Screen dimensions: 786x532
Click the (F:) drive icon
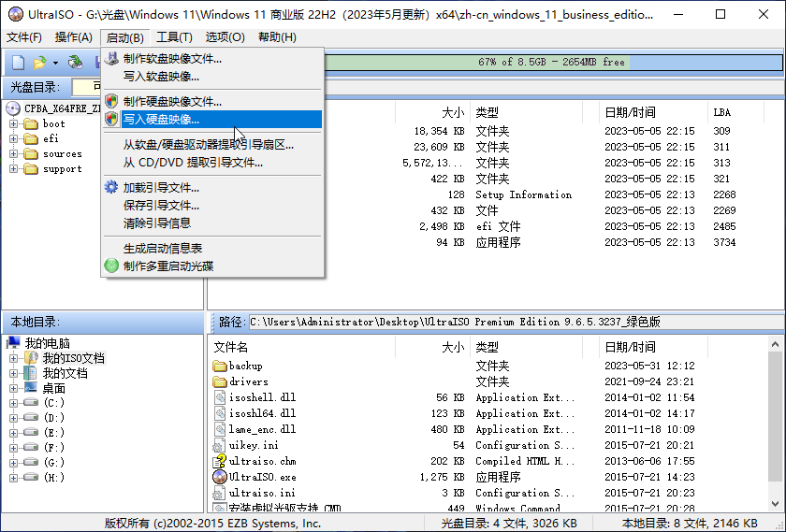pyautogui.click(x=31, y=447)
